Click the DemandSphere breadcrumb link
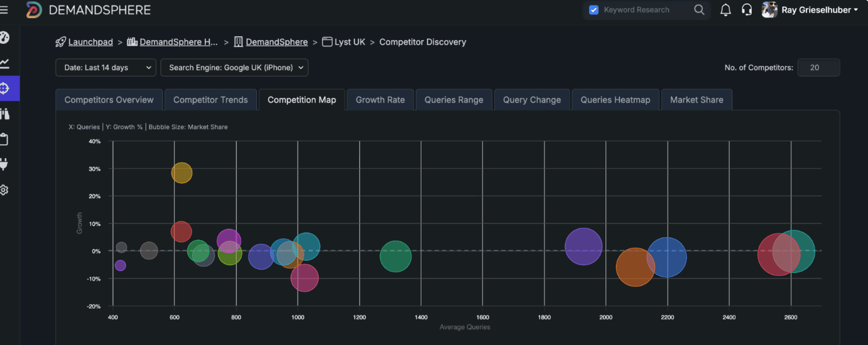 (x=276, y=42)
